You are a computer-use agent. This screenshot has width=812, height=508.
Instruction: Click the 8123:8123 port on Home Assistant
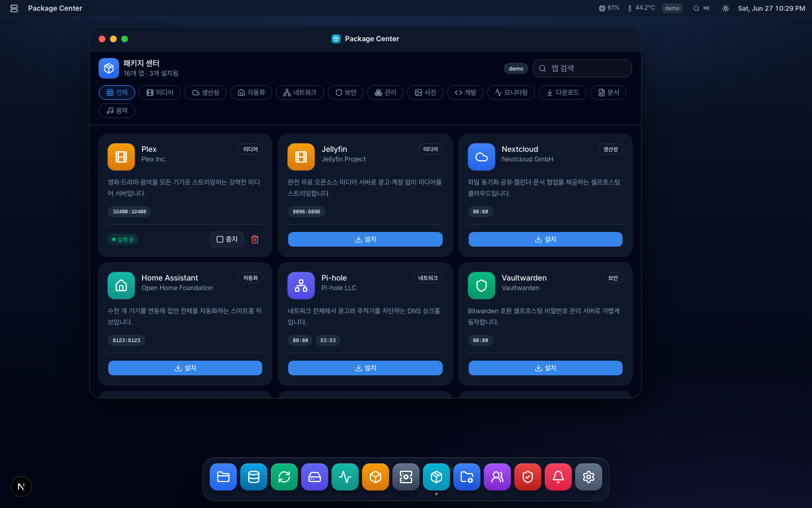click(x=126, y=340)
